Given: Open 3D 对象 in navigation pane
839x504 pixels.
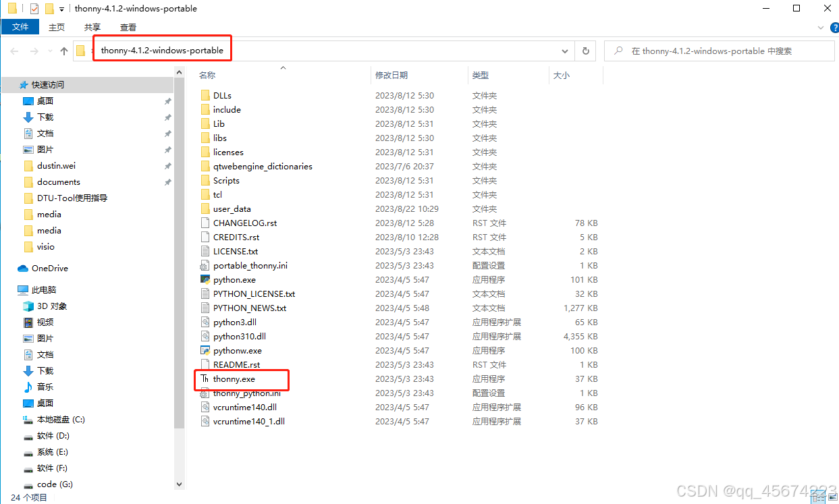Looking at the screenshot, I should point(45,306).
